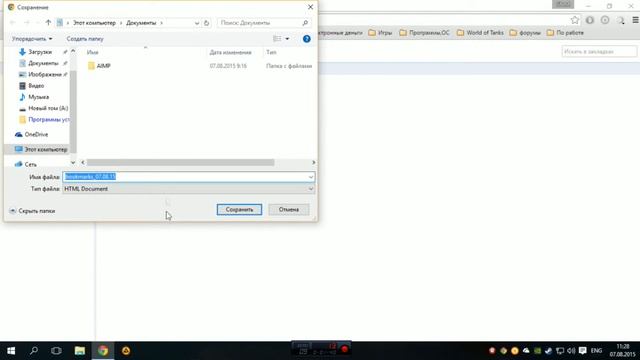This screenshot has width=640, height=360.
Task: Open File Explorer from the taskbar
Action: pos(80,351)
